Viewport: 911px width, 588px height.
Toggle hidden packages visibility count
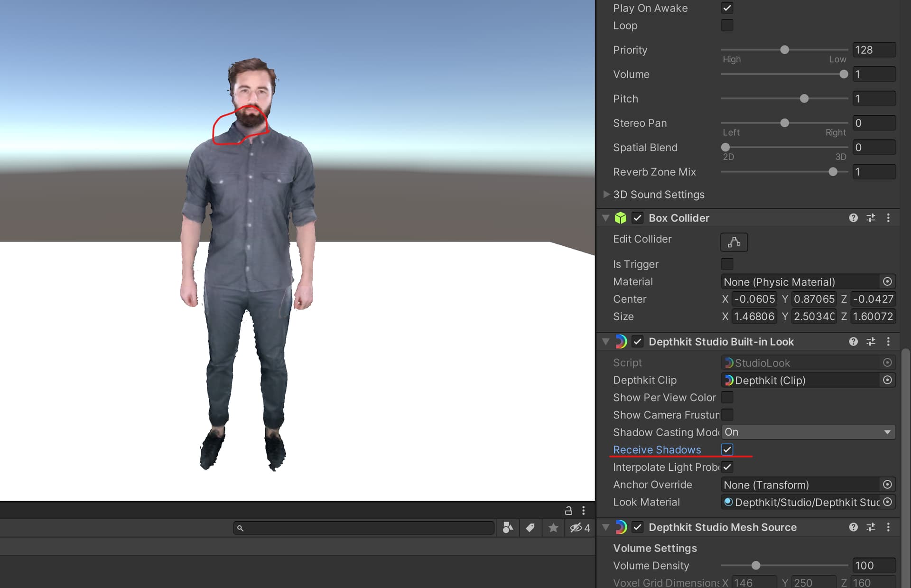click(580, 528)
